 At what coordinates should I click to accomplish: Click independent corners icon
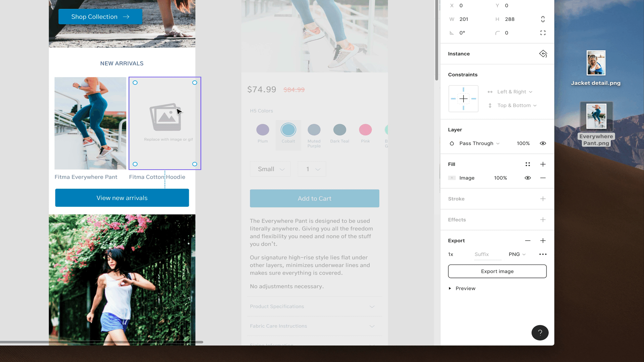point(543,33)
